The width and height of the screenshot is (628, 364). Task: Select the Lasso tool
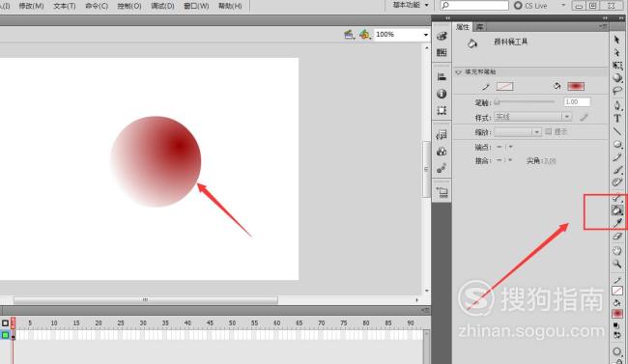[617, 91]
